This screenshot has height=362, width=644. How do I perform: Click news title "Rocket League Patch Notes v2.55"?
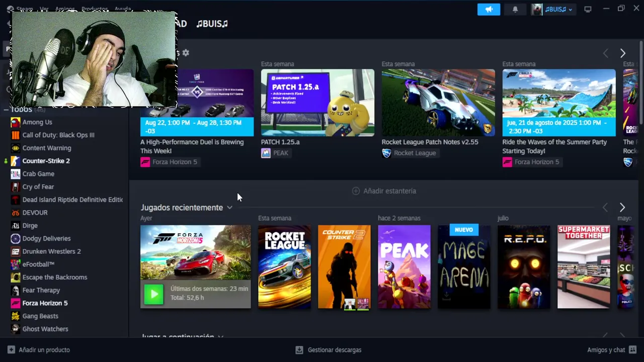430,142
